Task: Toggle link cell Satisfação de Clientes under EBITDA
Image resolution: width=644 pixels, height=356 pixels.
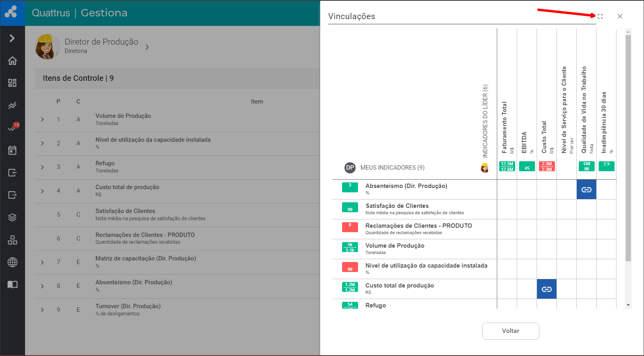Action: coord(527,209)
